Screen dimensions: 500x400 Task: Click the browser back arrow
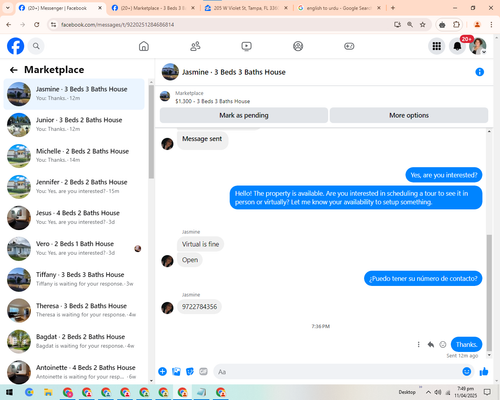point(9,25)
